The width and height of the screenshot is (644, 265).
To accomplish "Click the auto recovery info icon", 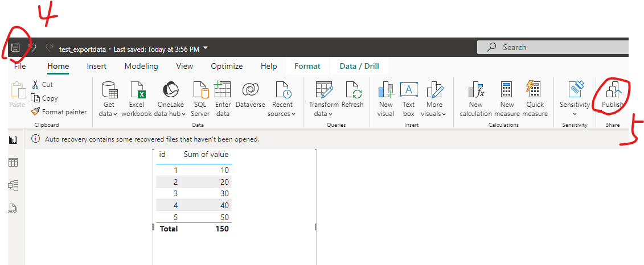I will point(36,139).
